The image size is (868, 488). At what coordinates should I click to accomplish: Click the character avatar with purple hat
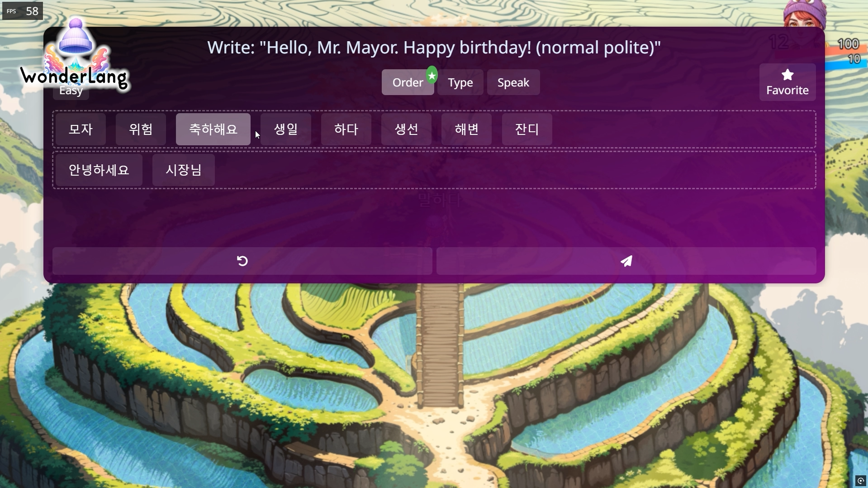tap(805, 14)
